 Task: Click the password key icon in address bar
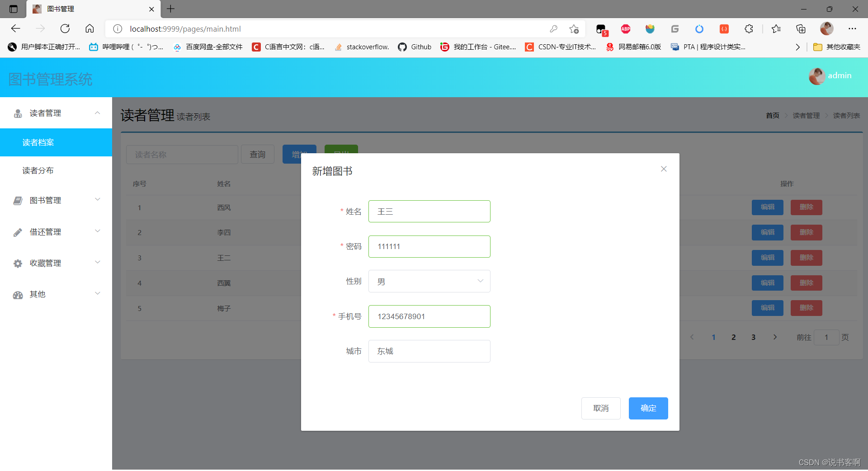(553, 29)
